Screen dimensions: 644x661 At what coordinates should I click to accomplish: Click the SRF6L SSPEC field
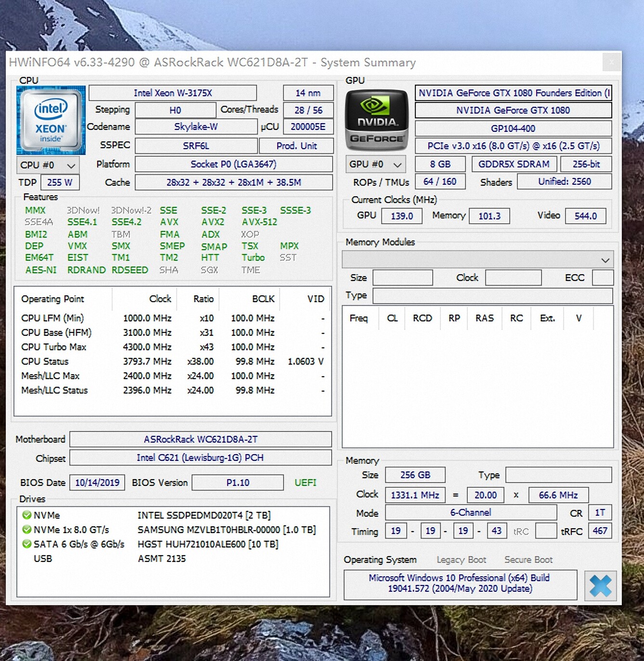(196, 146)
